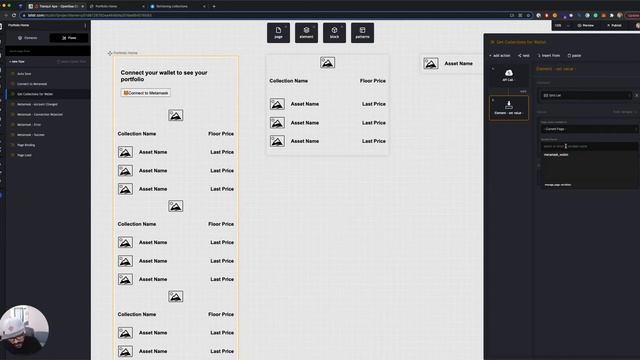
Task: Select the Metamask - Error flow
Action: (x=48, y=124)
